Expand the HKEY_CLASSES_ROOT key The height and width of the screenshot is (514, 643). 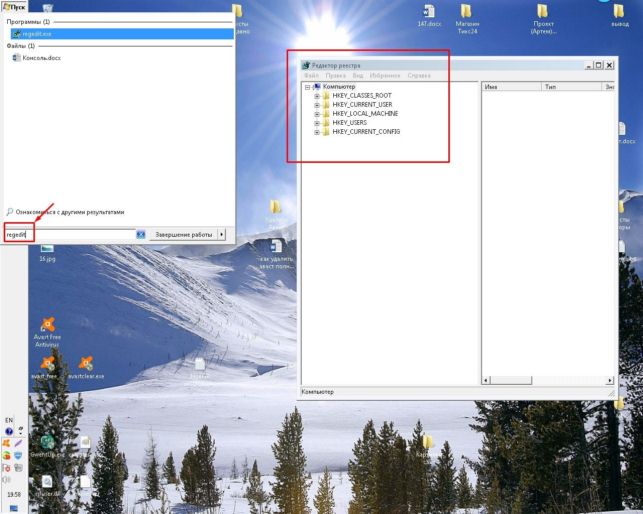click(x=317, y=96)
